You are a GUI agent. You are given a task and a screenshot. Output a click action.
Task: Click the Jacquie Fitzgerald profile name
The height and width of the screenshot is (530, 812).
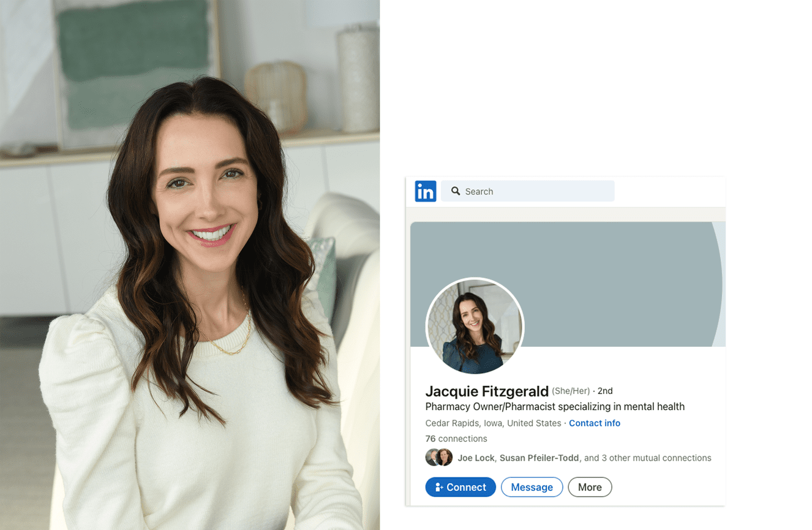(x=487, y=392)
